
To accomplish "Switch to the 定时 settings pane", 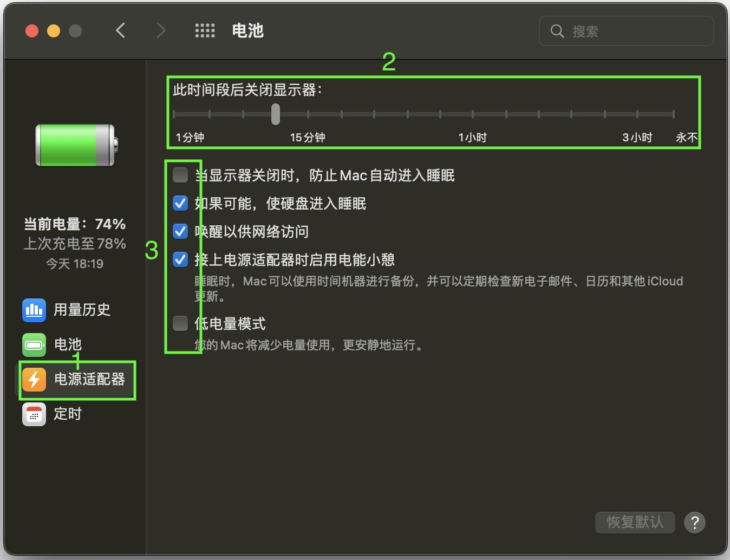I will 67,414.
